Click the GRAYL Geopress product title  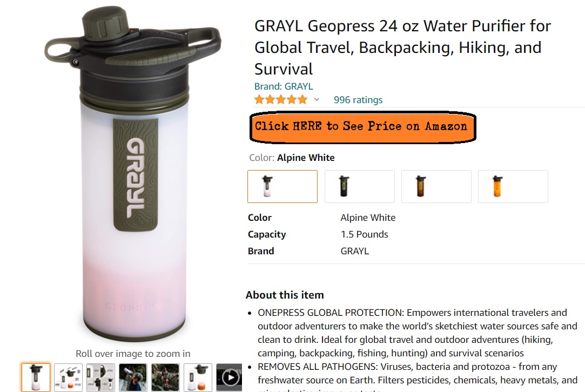(402, 48)
